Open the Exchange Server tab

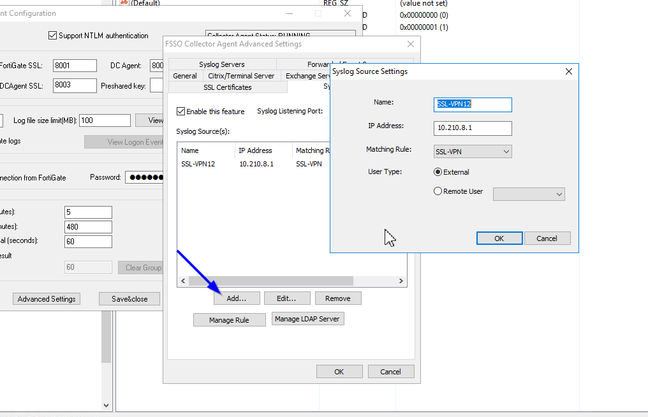tap(306, 76)
